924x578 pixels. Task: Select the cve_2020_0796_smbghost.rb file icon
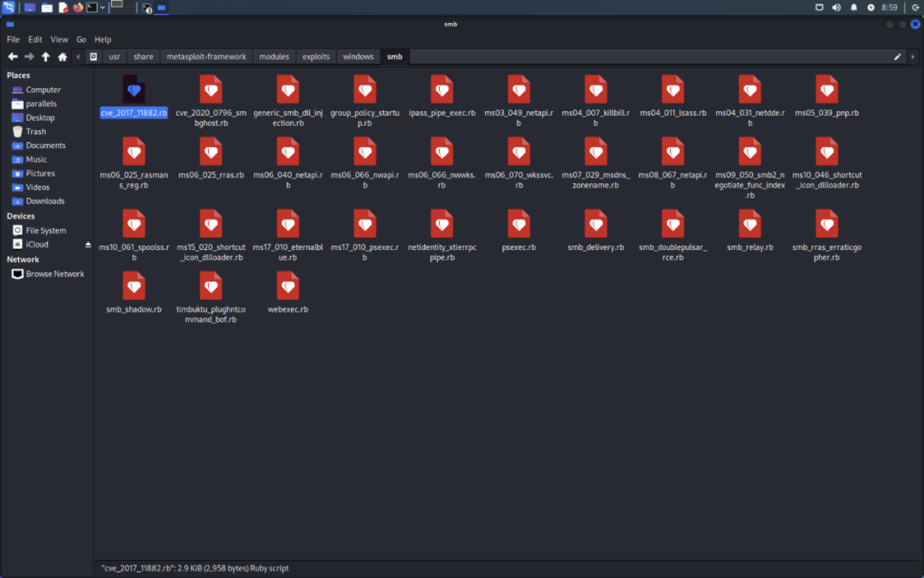[x=211, y=90]
